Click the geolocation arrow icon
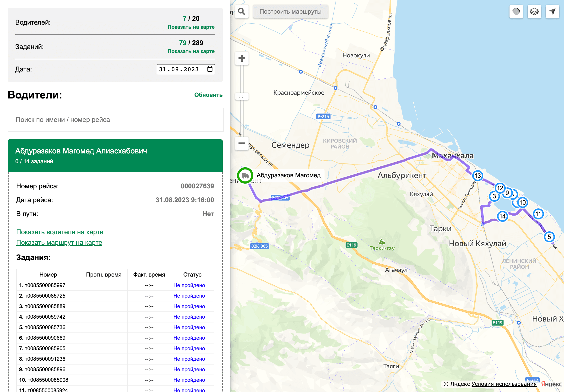Screen dimensions: 564x392 point(553,11)
